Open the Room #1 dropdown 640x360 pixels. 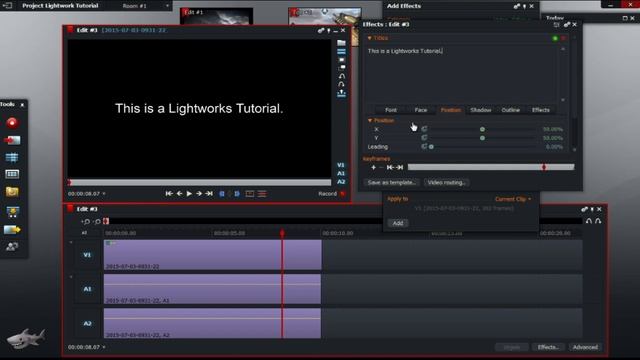167,6
